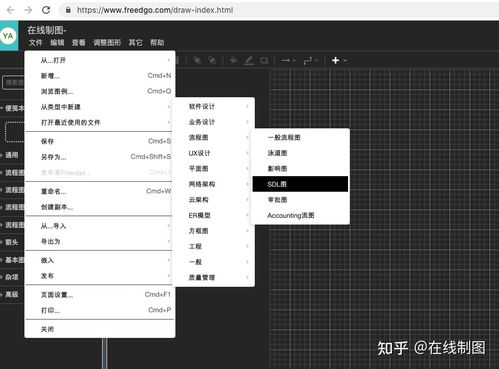Open the 调整图形 menu
Screen dimensions: 499x369
tap(107, 43)
